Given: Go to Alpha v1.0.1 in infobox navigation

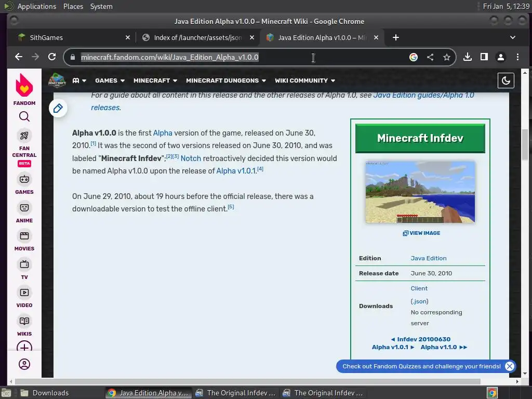Looking at the screenshot, I should [x=393, y=347].
